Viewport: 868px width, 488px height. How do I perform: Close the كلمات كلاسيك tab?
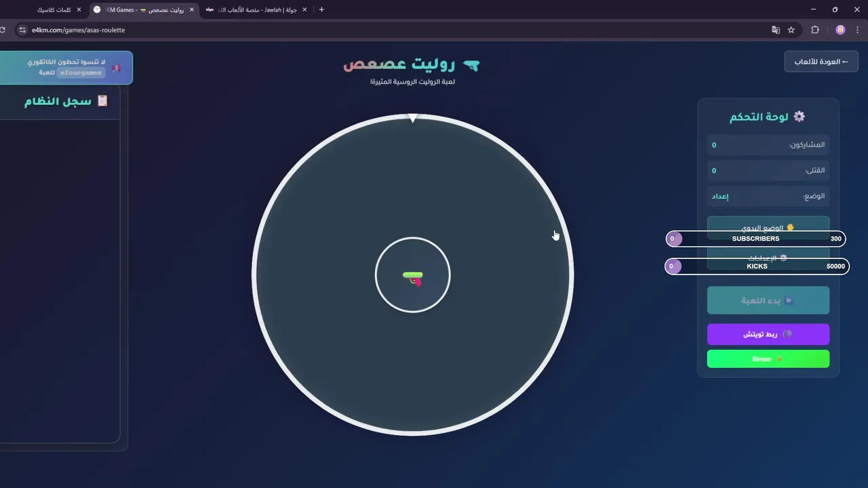79,9
